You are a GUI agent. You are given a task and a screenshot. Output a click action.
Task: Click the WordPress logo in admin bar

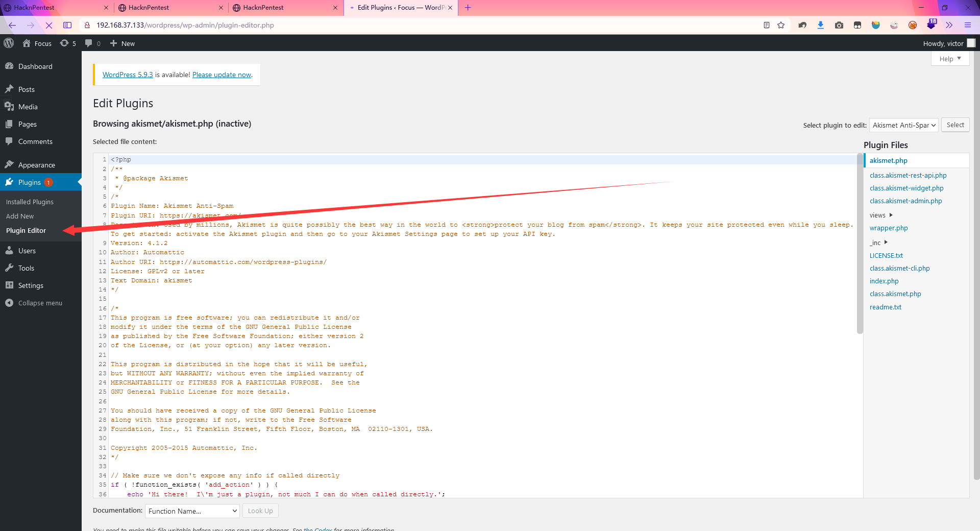(x=9, y=43)
